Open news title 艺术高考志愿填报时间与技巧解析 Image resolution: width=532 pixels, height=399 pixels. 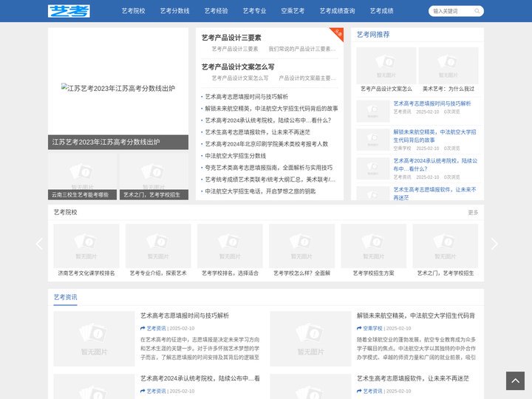click(x=185, y=316)
